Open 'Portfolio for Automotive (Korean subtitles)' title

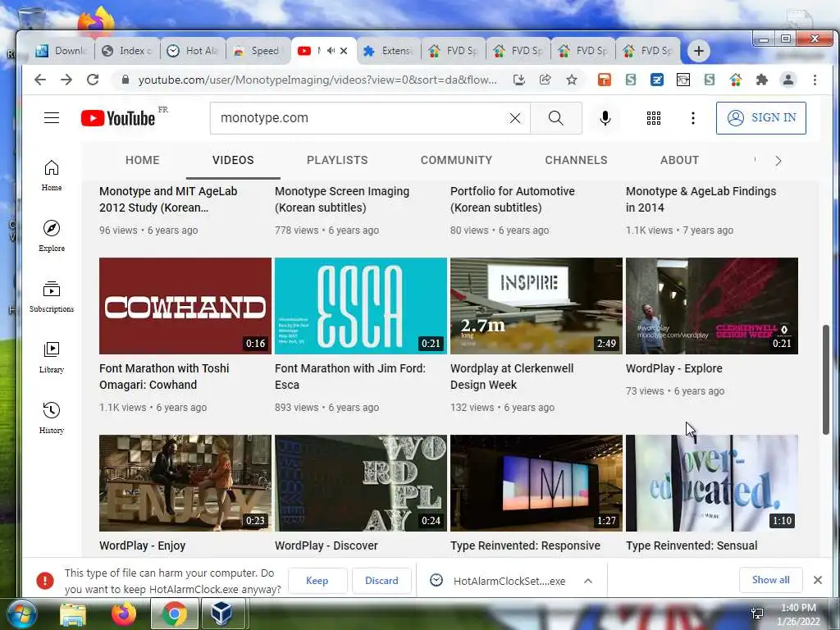click(513, 199)
